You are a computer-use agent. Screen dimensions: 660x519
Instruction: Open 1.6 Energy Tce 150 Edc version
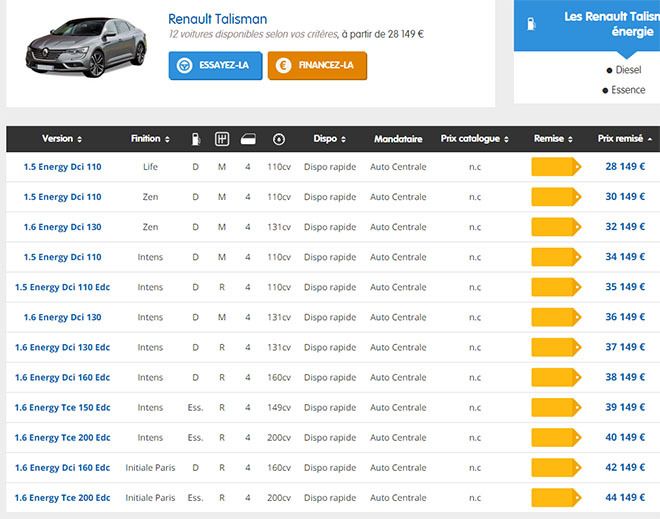[62, 407]
